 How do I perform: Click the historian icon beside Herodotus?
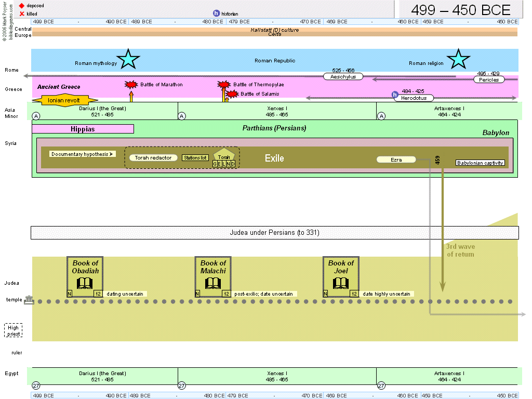(395, 95)
